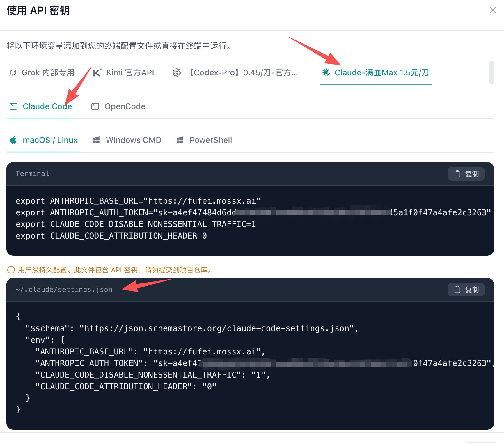
Task: Click the export ANTHROPIC_BASE_URL line
Action: pyautogui.click(x=138, y=201)
